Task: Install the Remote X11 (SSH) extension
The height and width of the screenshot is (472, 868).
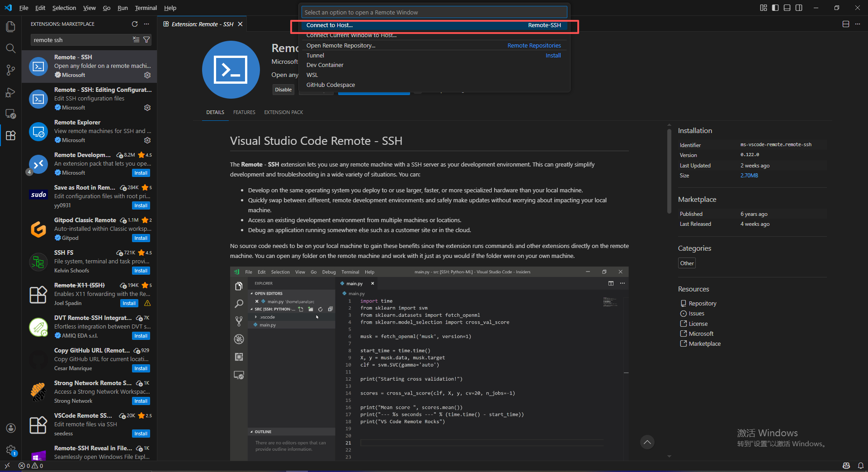Action: point(129,303)
